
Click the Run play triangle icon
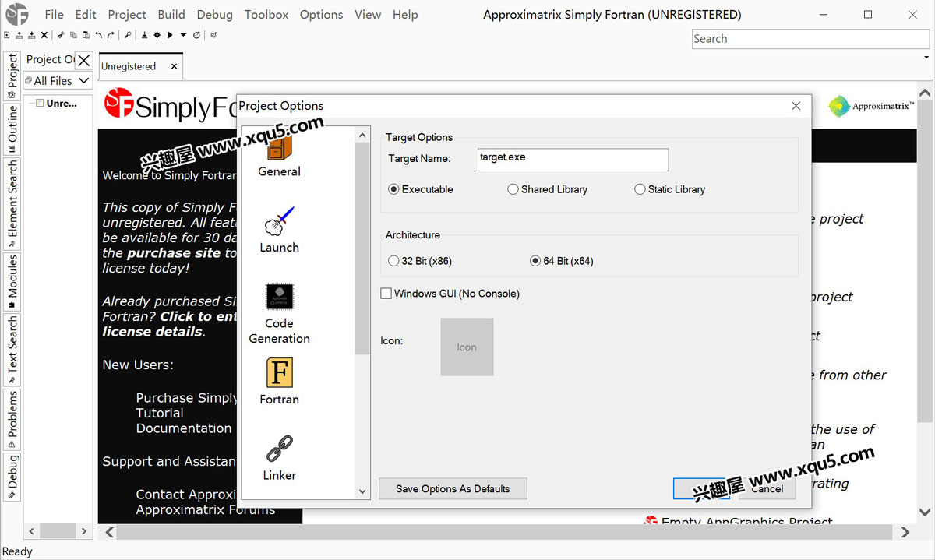point(170,35)
